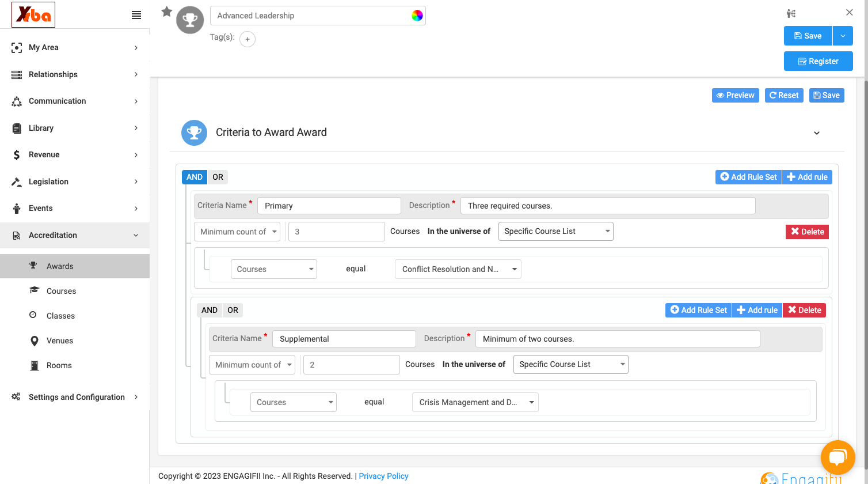Go to Classes in the sidebar
The width and height of the screenshot is (868, 484).
point(75,316)
